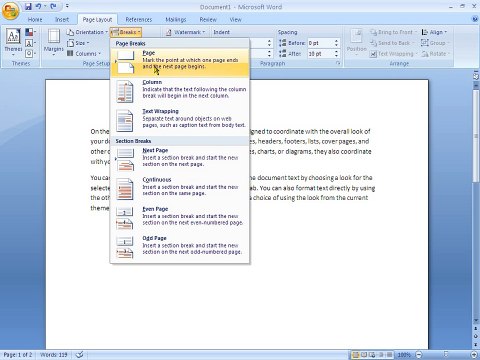Open the Watermark dropdown

pyautogui.click(x=186, y=32)
